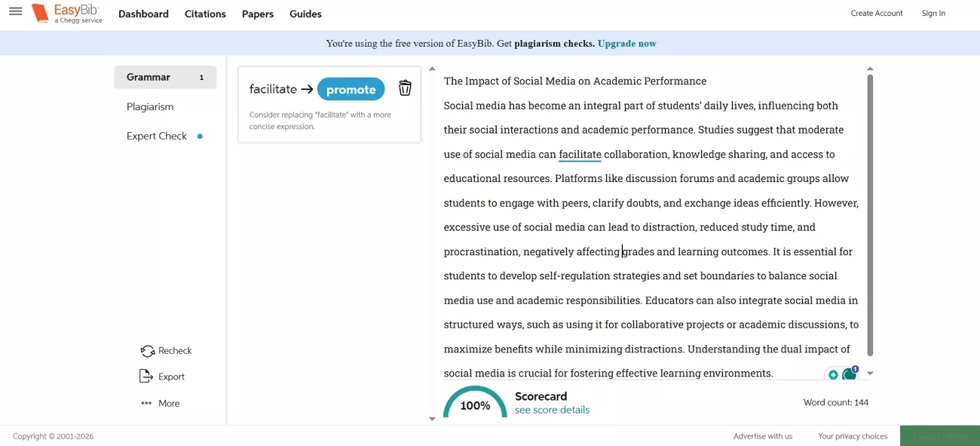
Task: Delete the suggestion using the trash icon
Action: coord(405,88)
